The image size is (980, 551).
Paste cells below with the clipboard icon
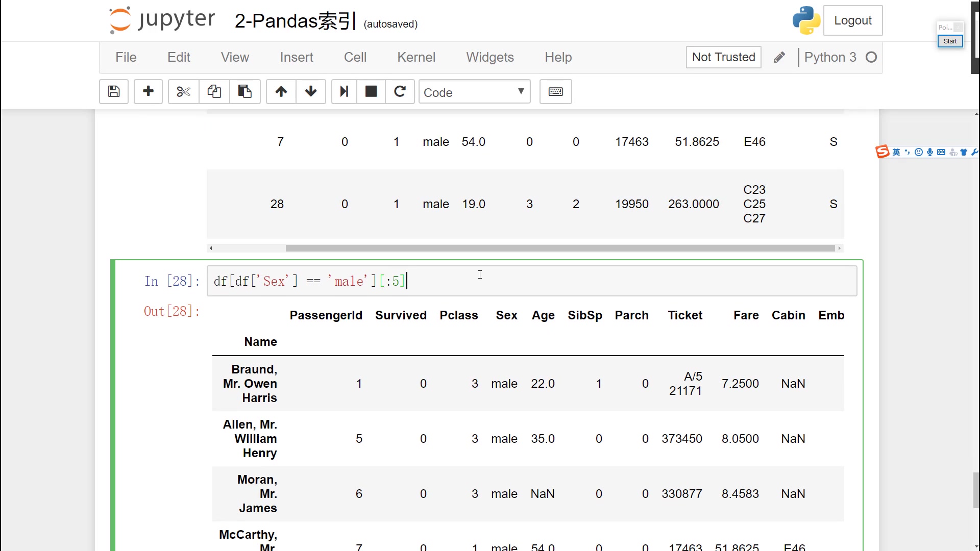(x=245, y=92)
